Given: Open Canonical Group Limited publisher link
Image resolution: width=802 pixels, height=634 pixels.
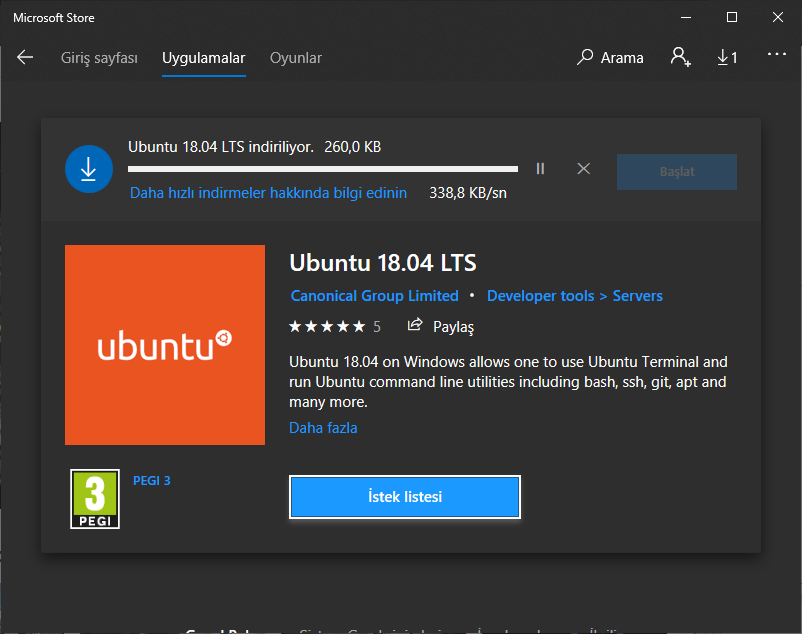Looking at the screenshot, I should (374, 296).
